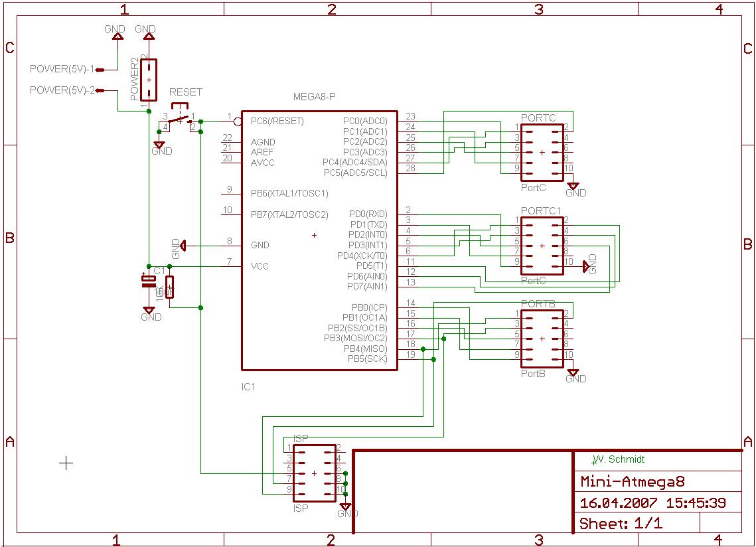Select the resistor next to capacitor C1
This screenshot has width=756, height=547.
pyautogui.click(x=170, y=287)
